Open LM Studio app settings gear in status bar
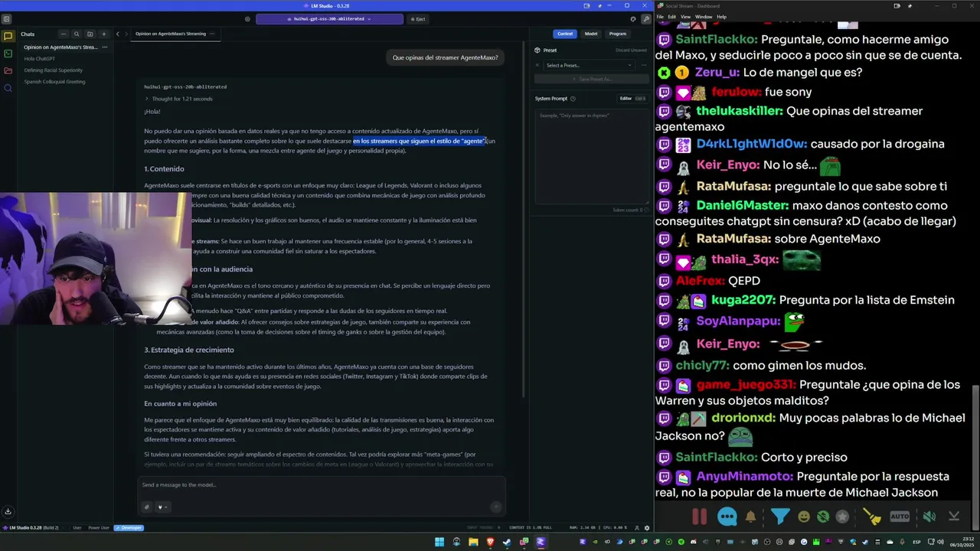The height and width of the screenshot is (551, 980). click(647, 527)
